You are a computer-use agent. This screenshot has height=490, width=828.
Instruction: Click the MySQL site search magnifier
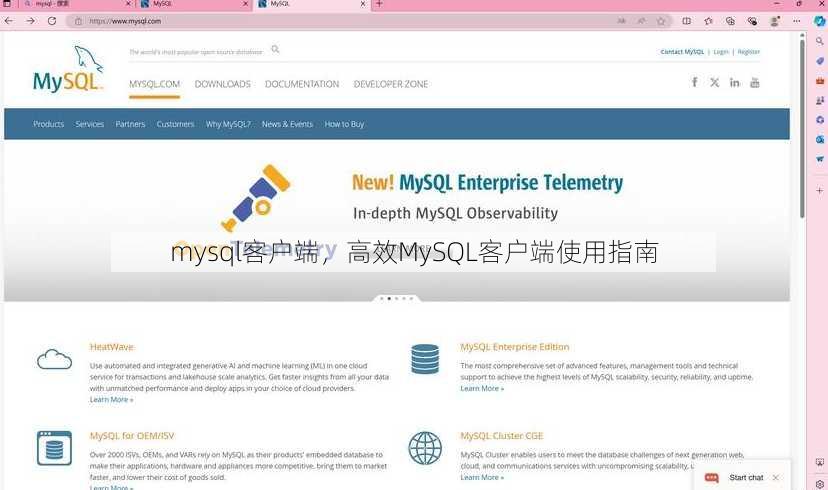pos(275,49)
